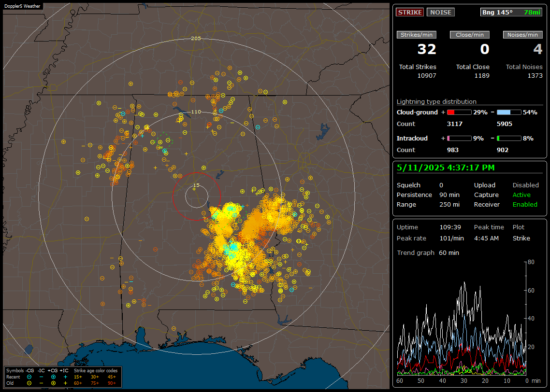Click the Noises/min label box
The image size is (550, 392).
click(x=522, y=35)
